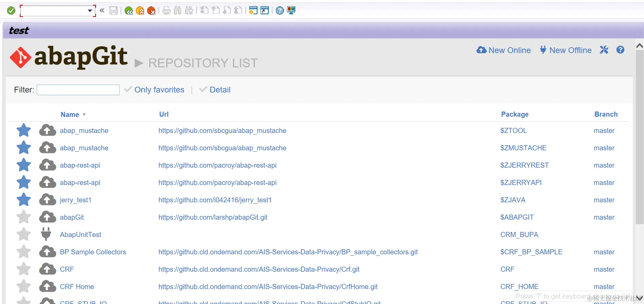
Task: Click the Branch column header
Action: click(x=606, y=114)
